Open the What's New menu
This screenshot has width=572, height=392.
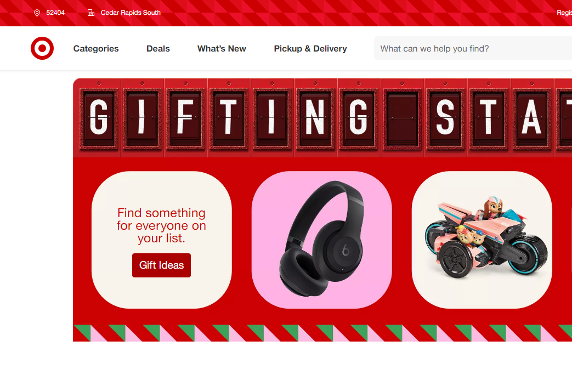[x=222, y=48]
